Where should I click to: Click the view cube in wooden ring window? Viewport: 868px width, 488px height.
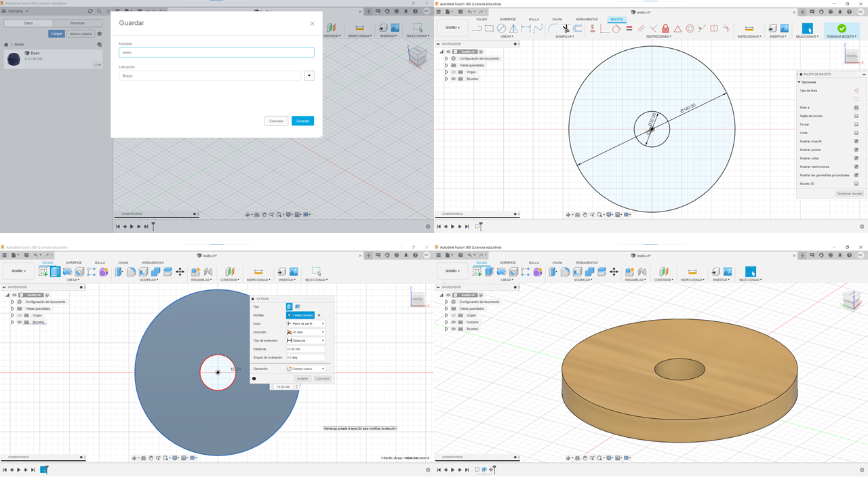pos(851,298)
